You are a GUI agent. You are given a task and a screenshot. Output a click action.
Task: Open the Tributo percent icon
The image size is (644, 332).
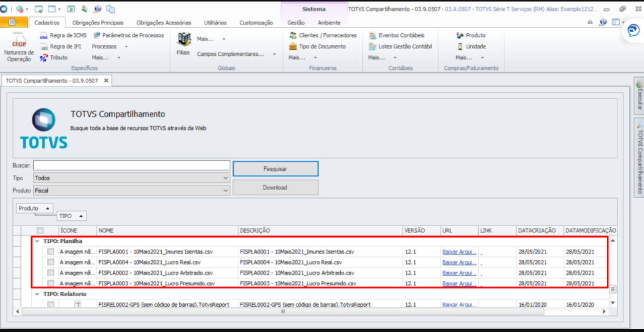(x=43, y=57)
